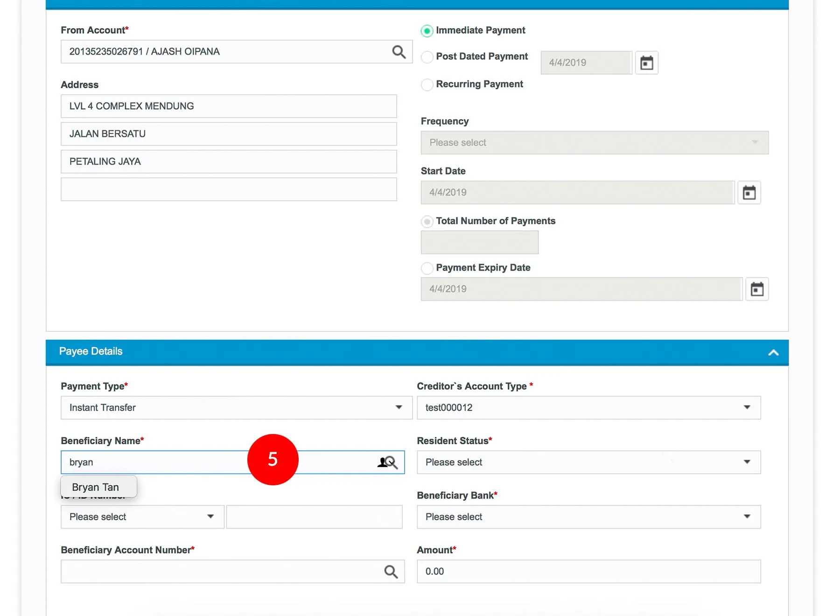Select the Post Dated Payment option

pyautogui.click(x=427, y=57)
